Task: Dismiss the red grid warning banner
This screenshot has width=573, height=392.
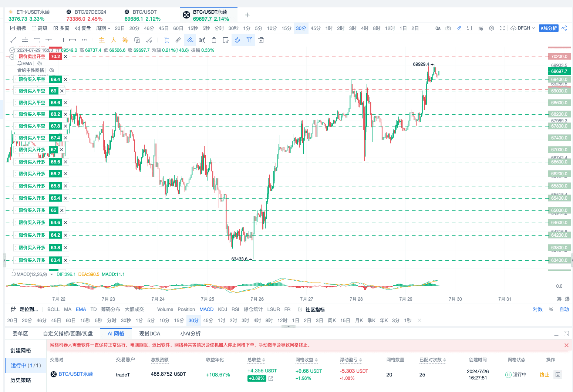Action: [566, 345]
